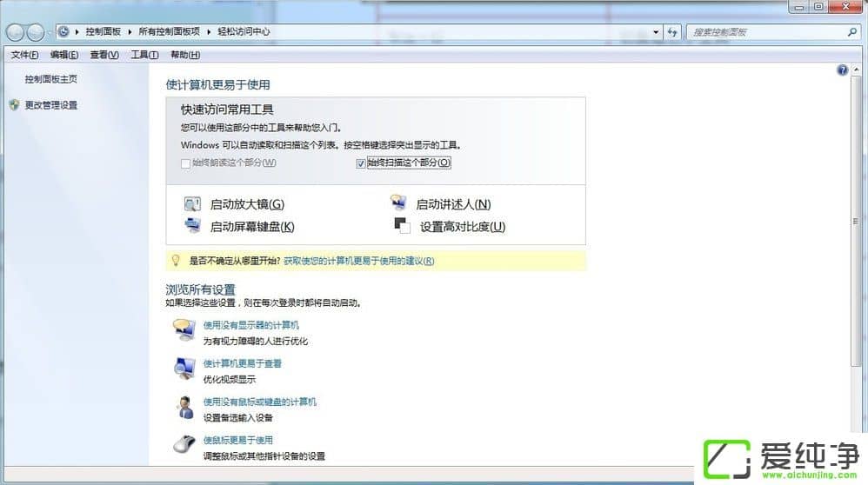Click the 搜索控制面板 search box

point(765,32)
